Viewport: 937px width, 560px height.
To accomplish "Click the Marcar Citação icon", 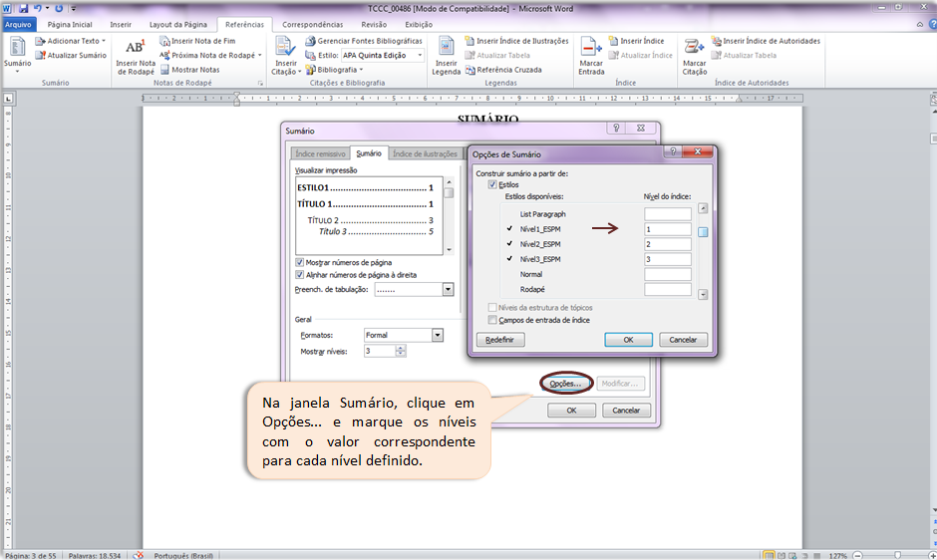I will point(695,56).
